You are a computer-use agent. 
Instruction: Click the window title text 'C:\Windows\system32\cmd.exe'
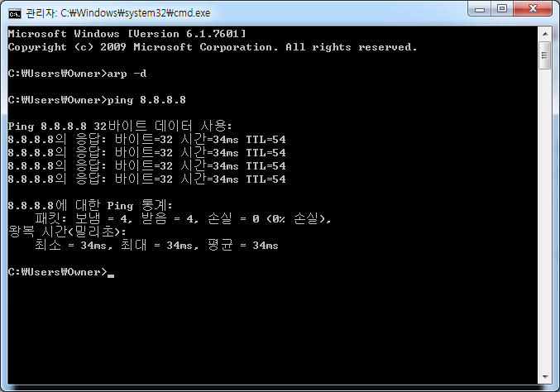tap(136, 13)
